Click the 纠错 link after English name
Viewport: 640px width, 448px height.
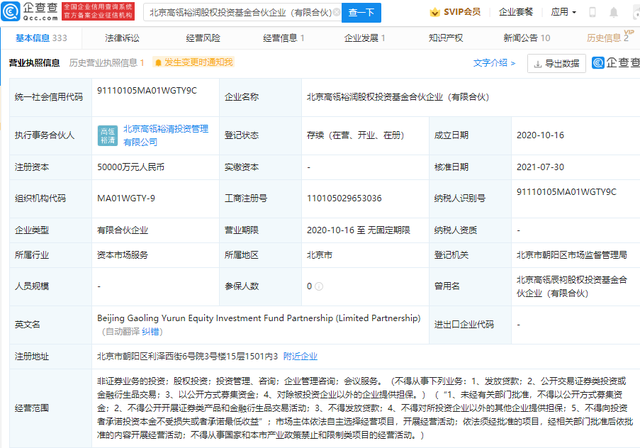pos(150,332)
